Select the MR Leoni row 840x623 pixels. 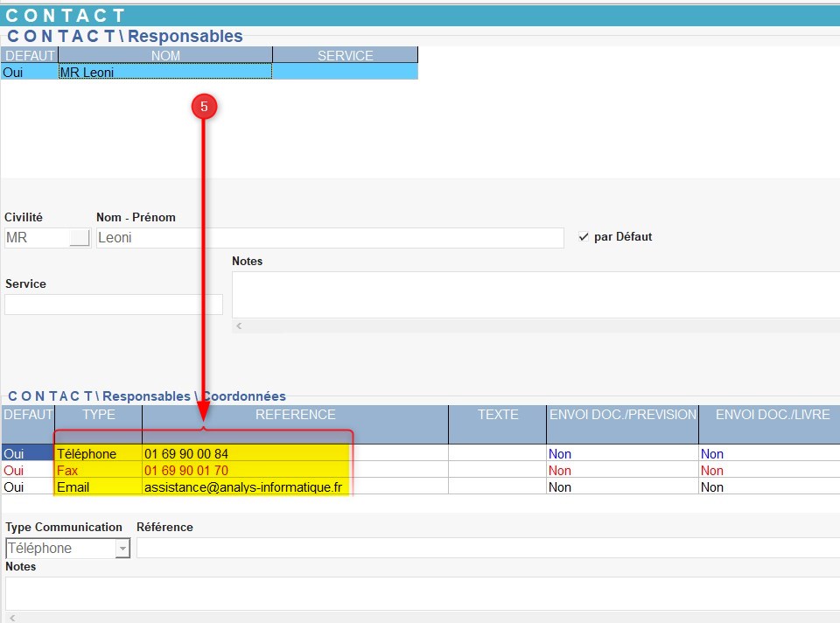[164, 73]
